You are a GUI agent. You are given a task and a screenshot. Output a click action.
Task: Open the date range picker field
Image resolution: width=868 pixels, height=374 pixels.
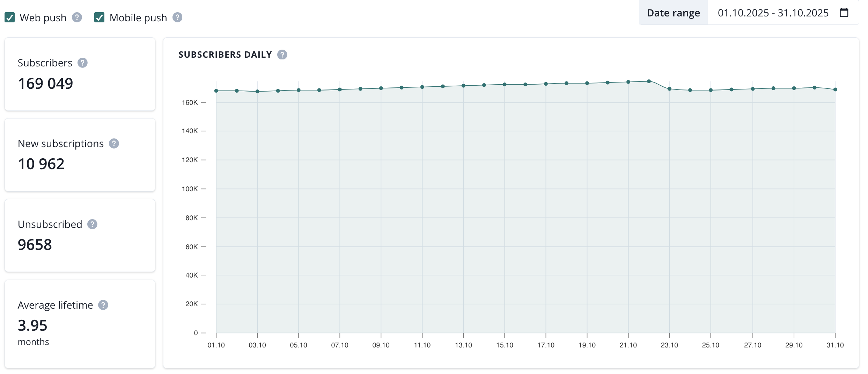click(773, 13)
